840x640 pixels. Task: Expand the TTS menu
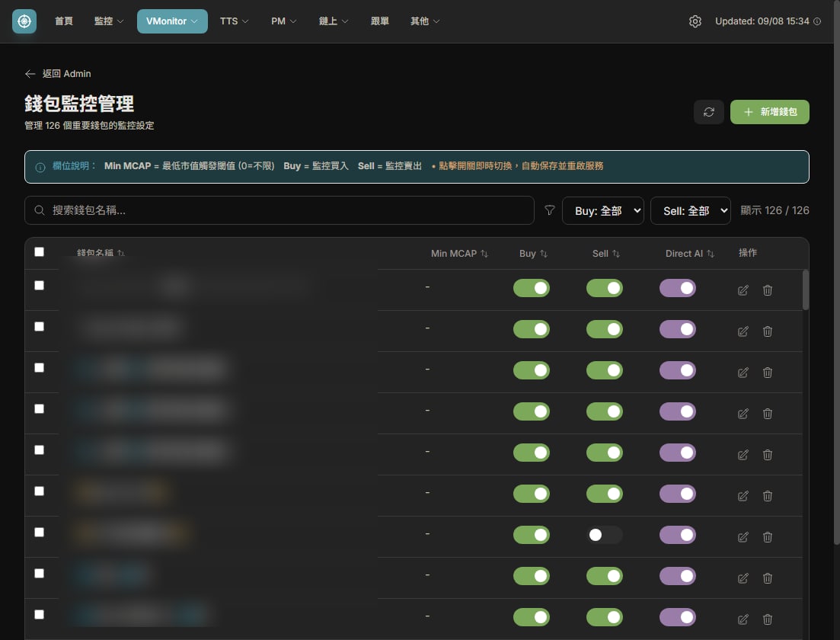click(x=234, y=21)
